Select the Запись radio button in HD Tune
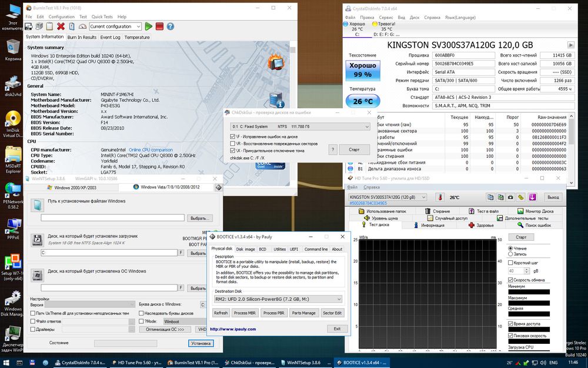The image size is (588, 368). [x=510, y=254]
